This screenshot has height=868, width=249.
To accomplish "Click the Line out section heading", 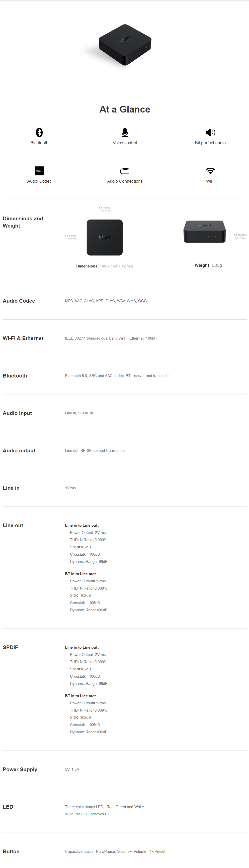I will (13, 525).
